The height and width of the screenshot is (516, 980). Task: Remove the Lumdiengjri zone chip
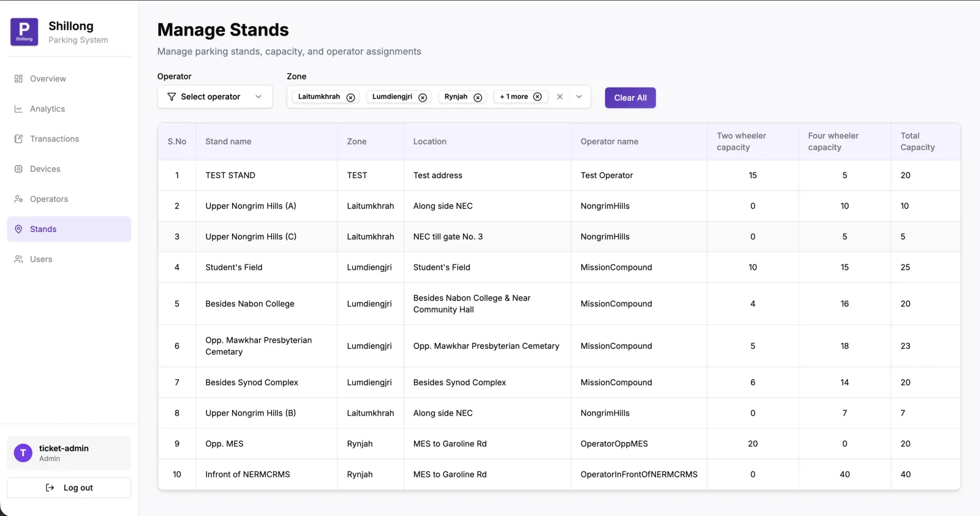click(x=423, y=97)
